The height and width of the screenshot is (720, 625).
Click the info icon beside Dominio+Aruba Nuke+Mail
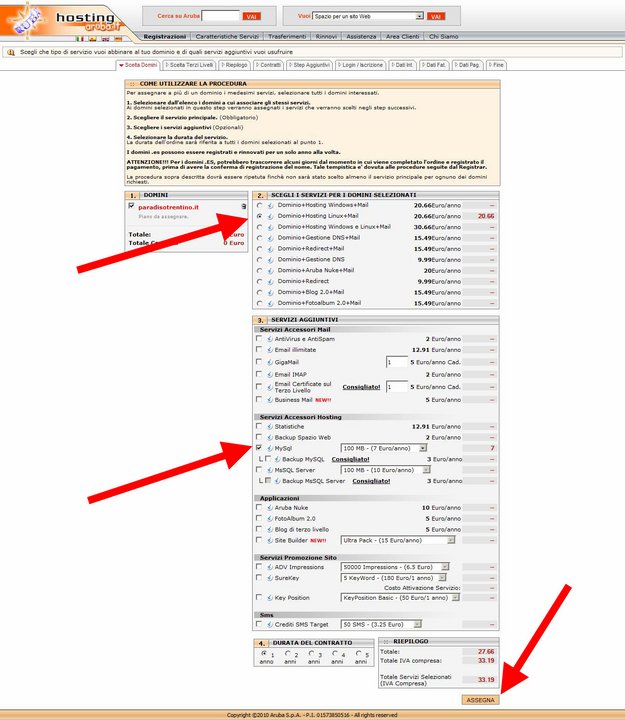click(x=270, y=270)
